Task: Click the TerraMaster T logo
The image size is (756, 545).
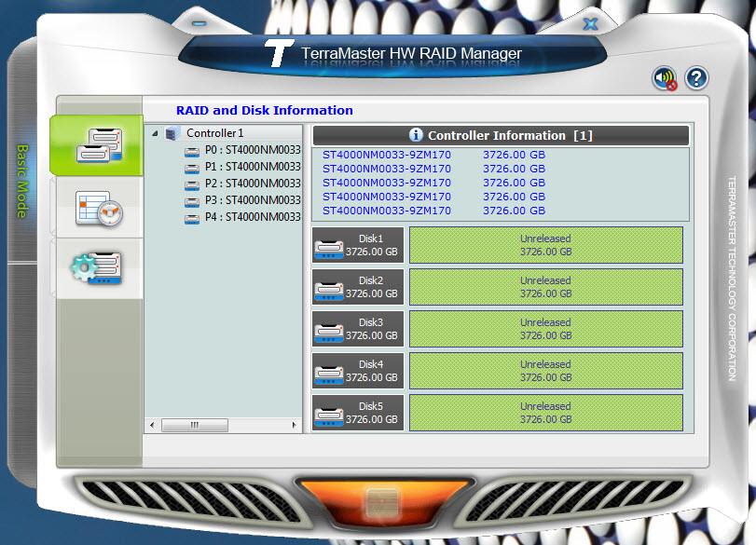Action: (279, 53)
